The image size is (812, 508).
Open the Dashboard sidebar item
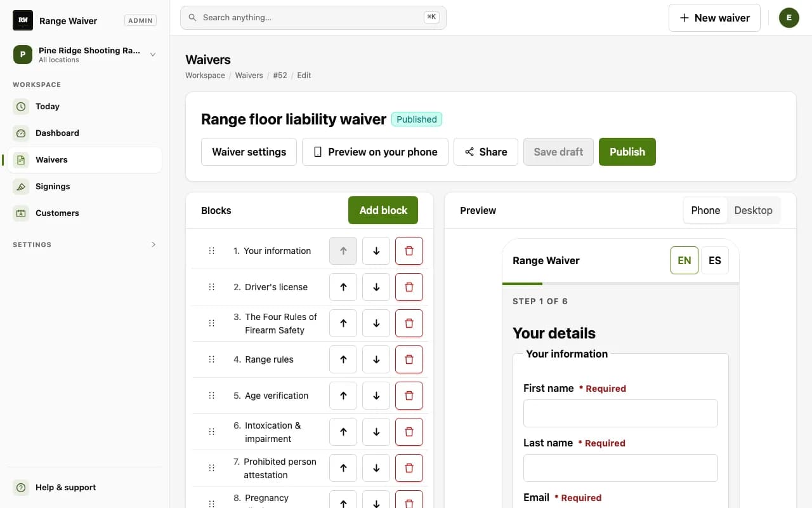click(85, 133)
